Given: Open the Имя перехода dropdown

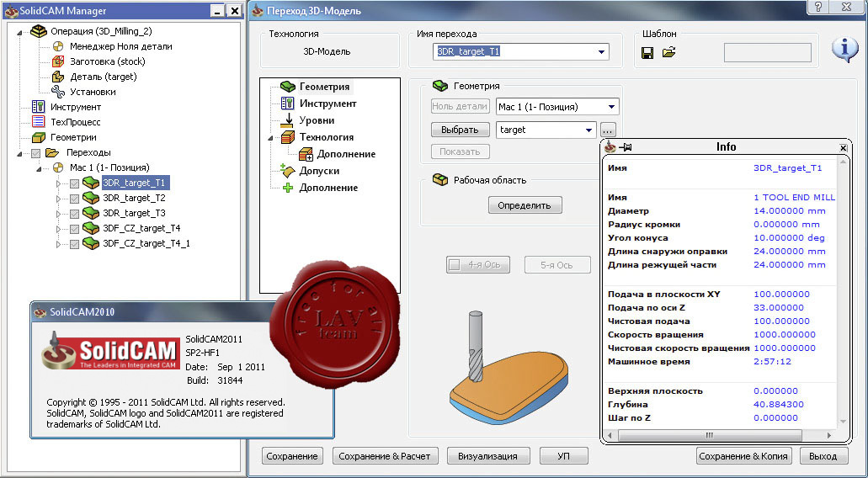Looking at the screenshot, I should point(601,52).
